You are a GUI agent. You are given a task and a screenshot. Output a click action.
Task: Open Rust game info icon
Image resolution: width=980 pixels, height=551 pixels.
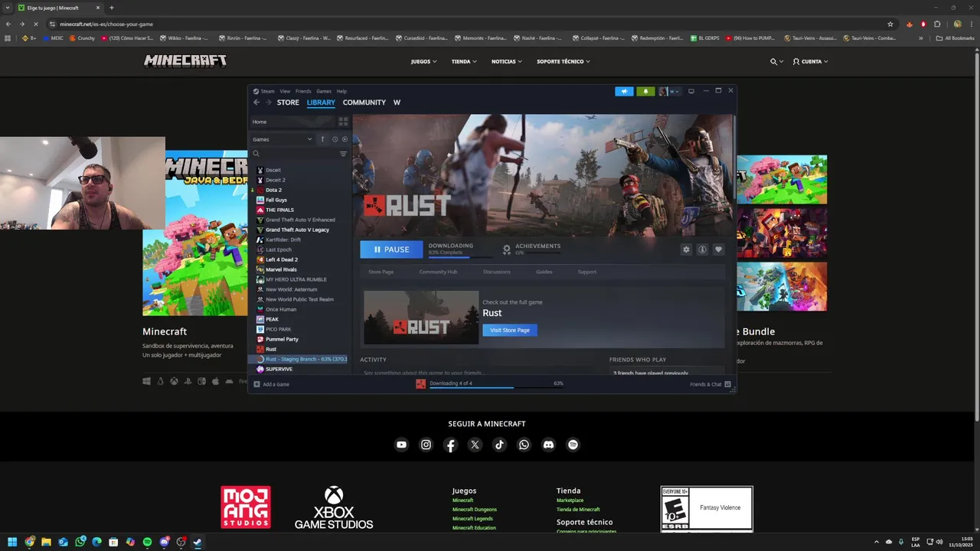(x=702, y=249)
